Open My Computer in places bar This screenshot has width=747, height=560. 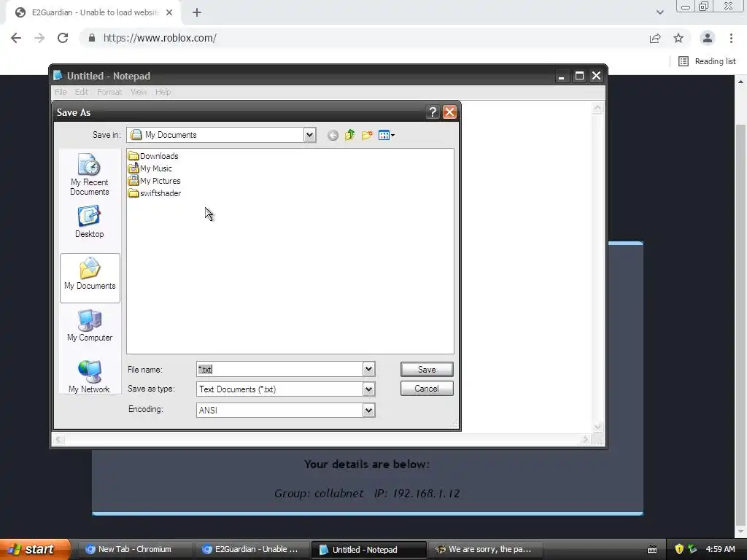[90, 325]
